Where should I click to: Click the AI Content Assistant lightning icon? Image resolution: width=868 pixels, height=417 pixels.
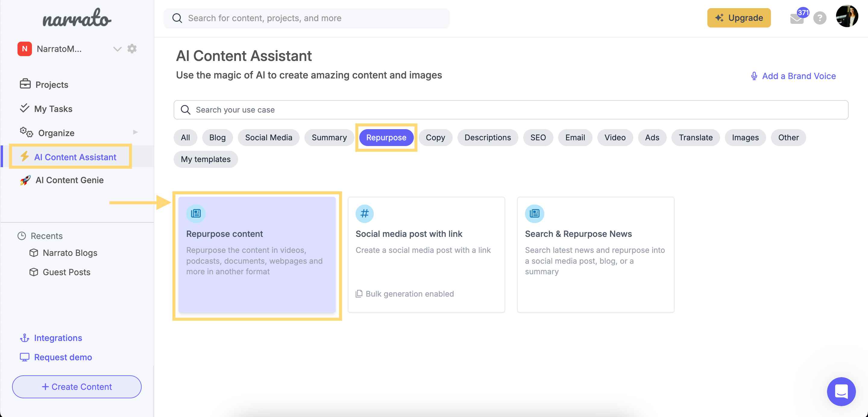point(25,157)
